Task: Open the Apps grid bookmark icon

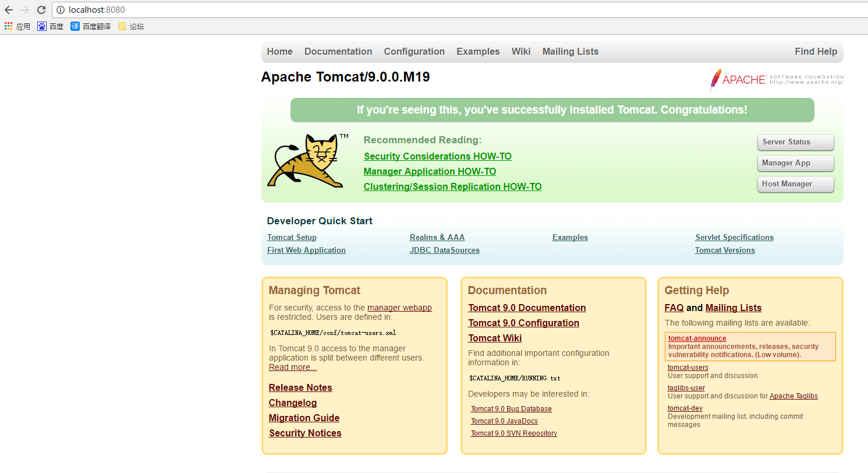Action: pos(8,26)
